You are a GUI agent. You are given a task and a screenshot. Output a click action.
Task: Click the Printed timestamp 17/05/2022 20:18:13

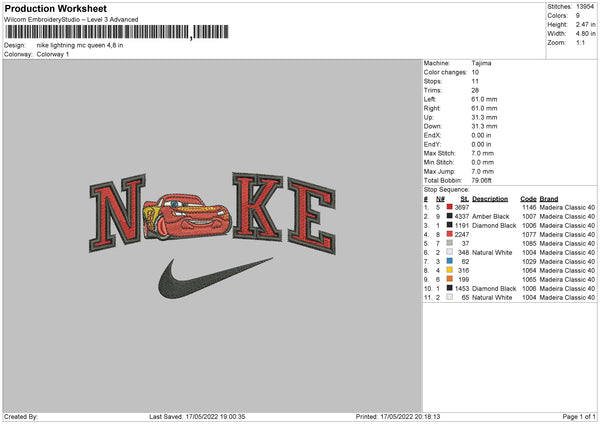click(x=410, y=417)
